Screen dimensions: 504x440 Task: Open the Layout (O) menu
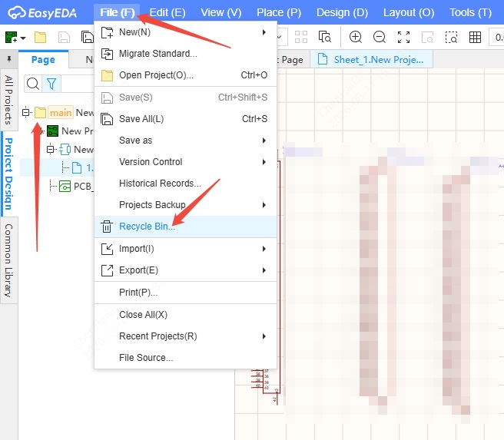pos(409,12)
